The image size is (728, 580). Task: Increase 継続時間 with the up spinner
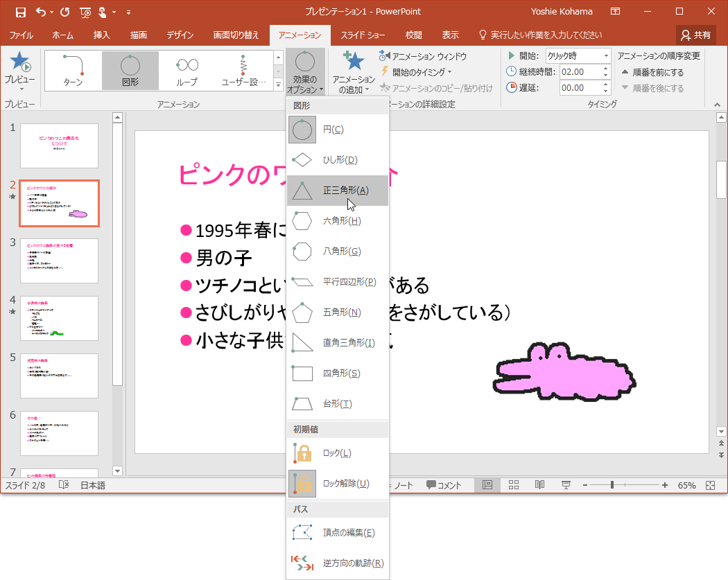(x=606, y=68)
